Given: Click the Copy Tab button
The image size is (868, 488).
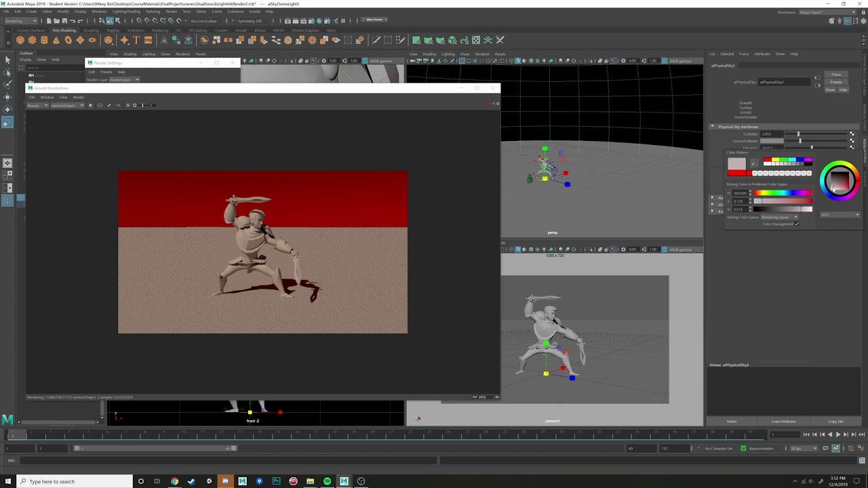Looking at the screenshot, I should [x=835, y=422].
